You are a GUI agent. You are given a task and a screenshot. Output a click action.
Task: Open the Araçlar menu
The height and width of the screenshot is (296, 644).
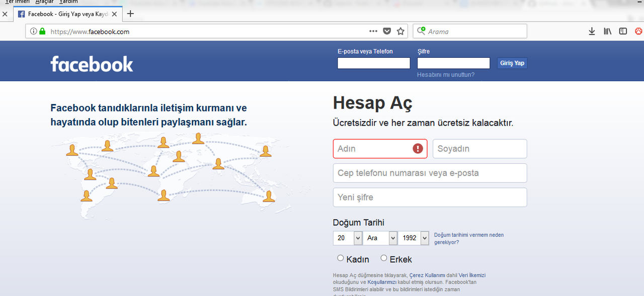[x=44, y=2]
